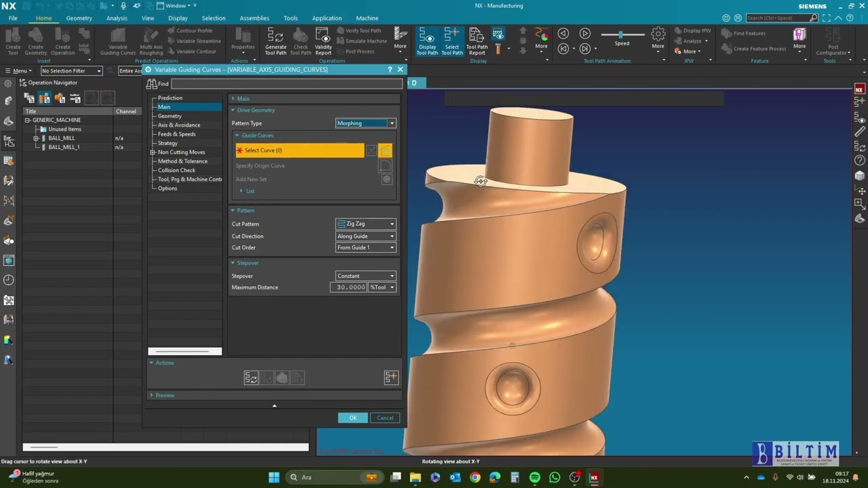Click the Select Tool Path icon

point(452,41)
